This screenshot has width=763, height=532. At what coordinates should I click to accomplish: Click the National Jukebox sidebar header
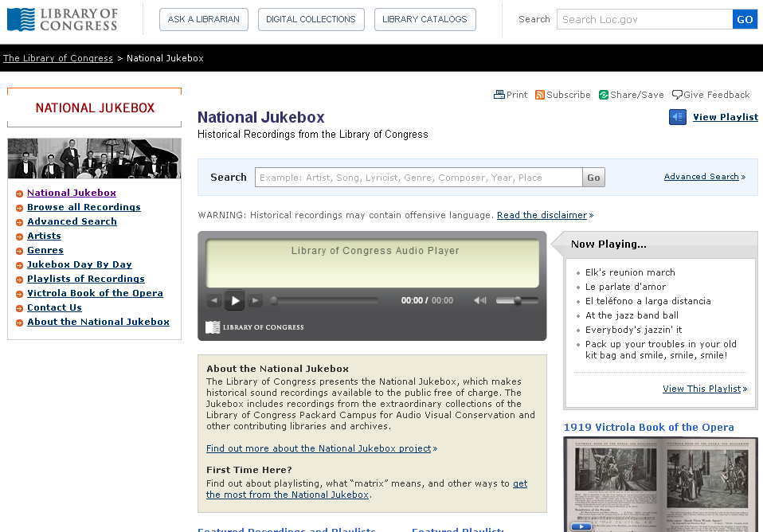click(95, 108)
